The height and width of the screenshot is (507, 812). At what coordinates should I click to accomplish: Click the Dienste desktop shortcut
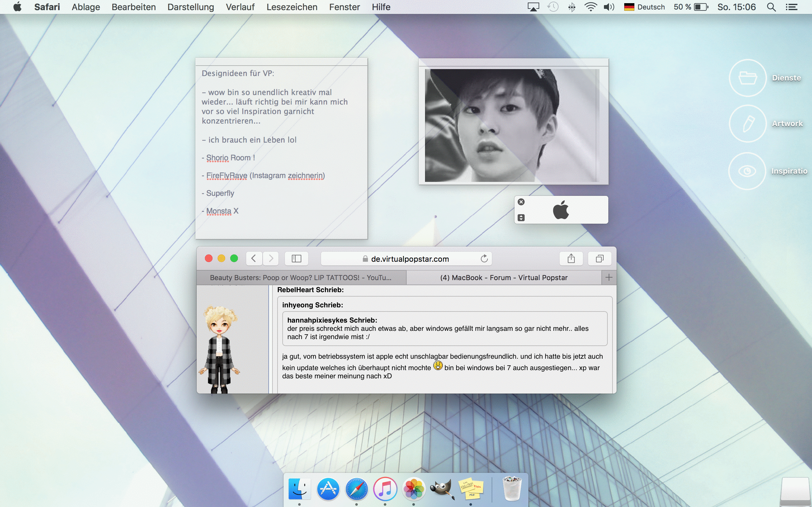pos(748,78)
